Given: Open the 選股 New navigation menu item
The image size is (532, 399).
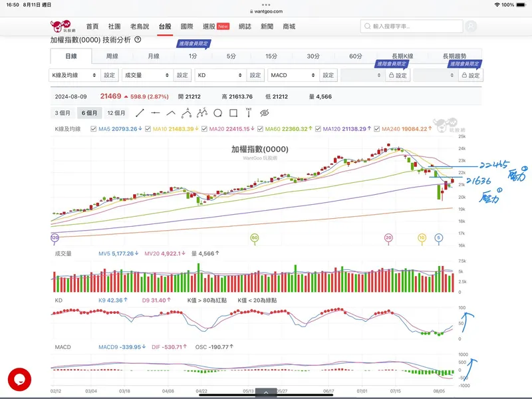Looking at the screenshot, I should pyautogui.click(x=216, y=27).
